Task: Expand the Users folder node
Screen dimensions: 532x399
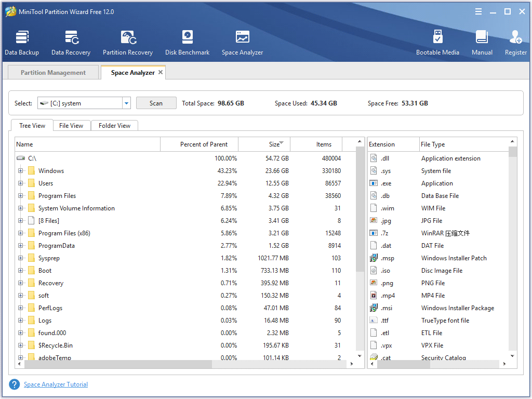Action: click(20, 183)
